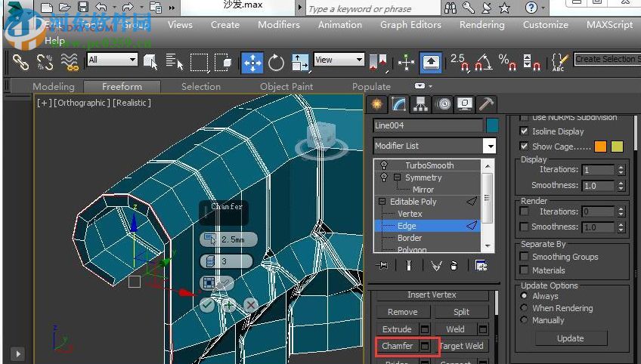The image size is (641, 364).
Task: Collapse the Symmetry modifier tree
Action: pyautogui.click(x=397, y=177)
